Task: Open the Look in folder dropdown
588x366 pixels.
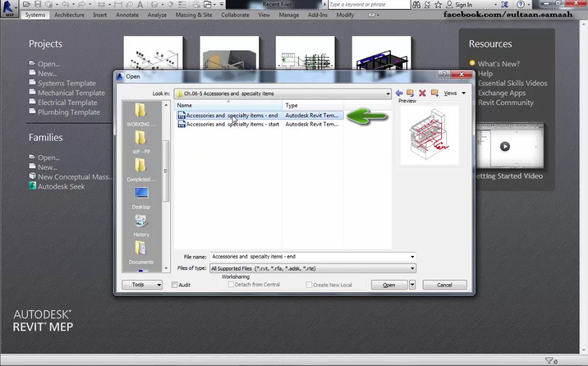Action: [x=387, y=94]
